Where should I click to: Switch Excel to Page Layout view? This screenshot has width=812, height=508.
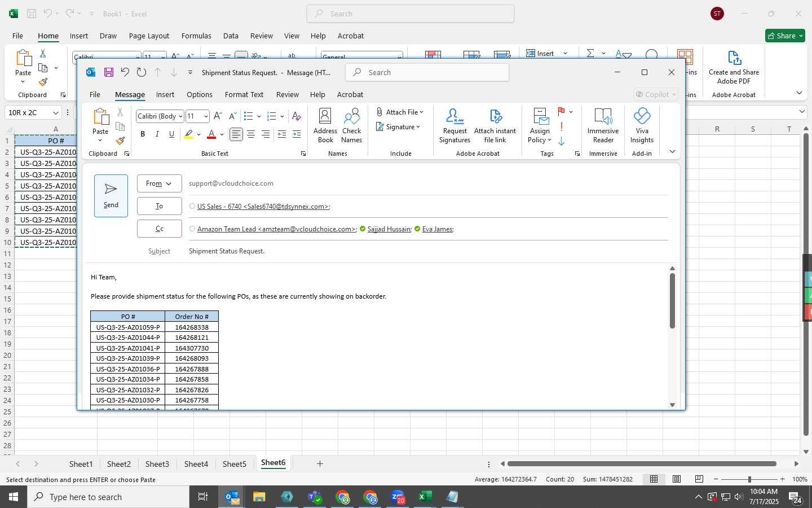[x=676, y=479]
